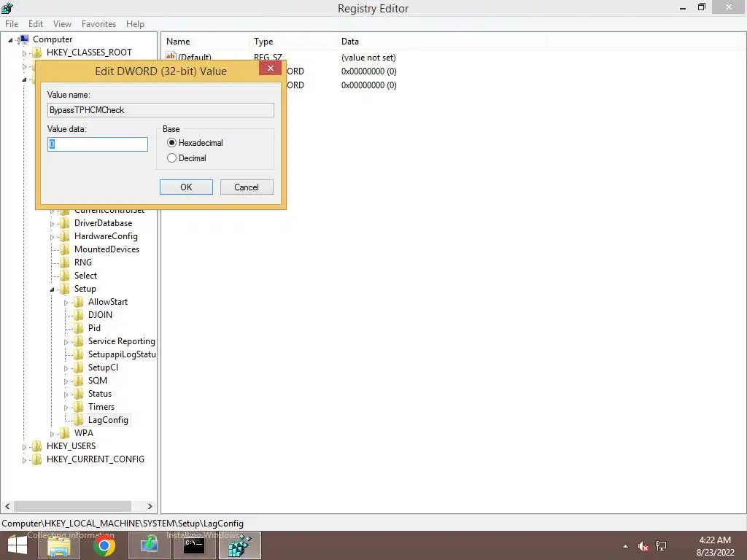Show hidden tray icons arrow
Screen dimensions: 747x560
point(625,546)
